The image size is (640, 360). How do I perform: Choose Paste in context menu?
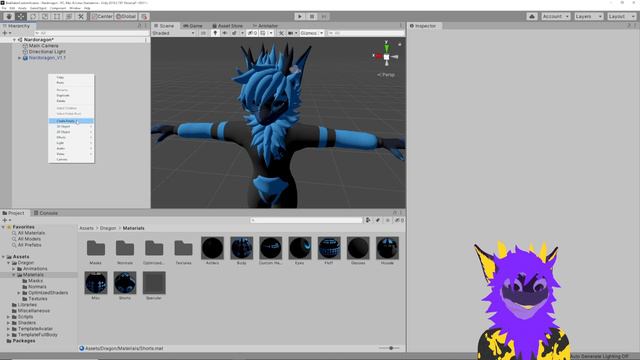click(x=71, y=82)
